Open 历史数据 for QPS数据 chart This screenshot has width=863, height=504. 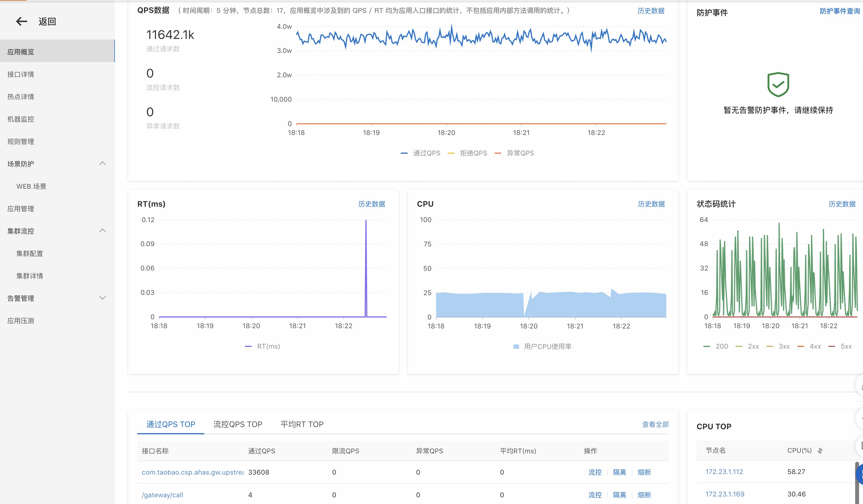(x=651, y=11)
